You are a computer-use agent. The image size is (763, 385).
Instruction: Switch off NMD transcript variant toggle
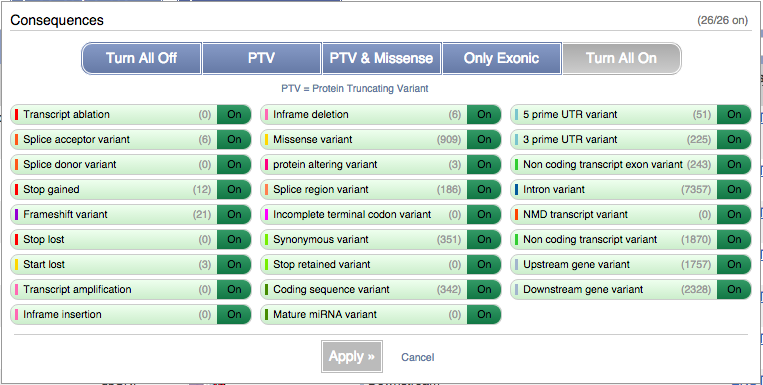click(x=734, y=215)
